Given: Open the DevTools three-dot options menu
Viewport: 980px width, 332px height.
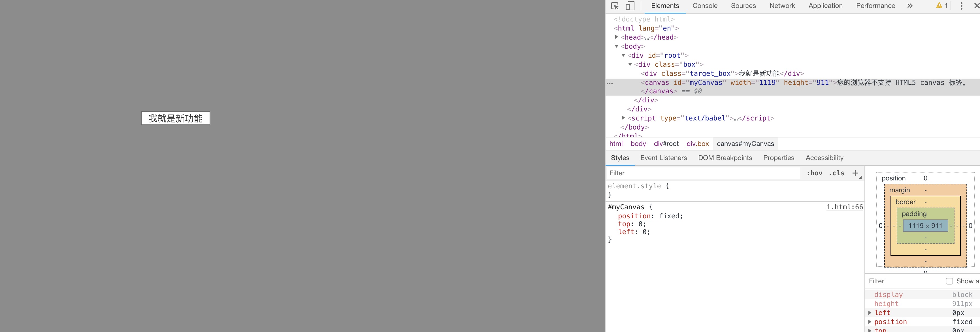Looking at the screenshot, I should click(x=961, y=6).
